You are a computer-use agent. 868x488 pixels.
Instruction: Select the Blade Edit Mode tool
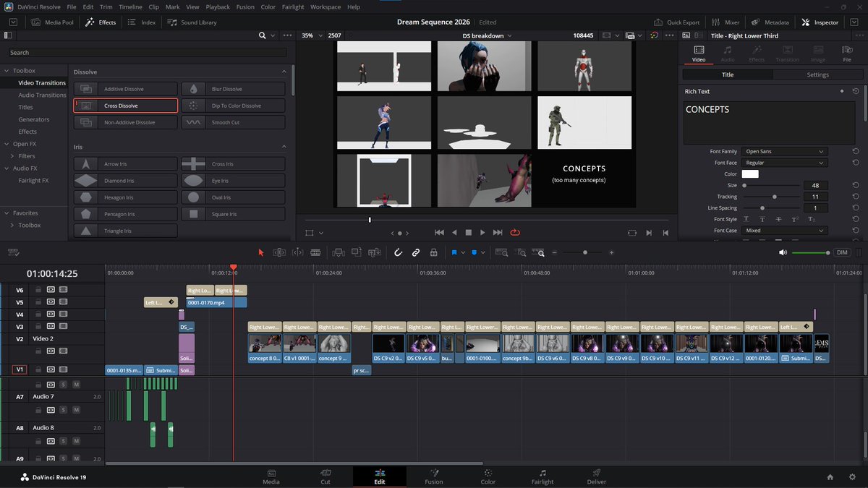click(315, 252)
